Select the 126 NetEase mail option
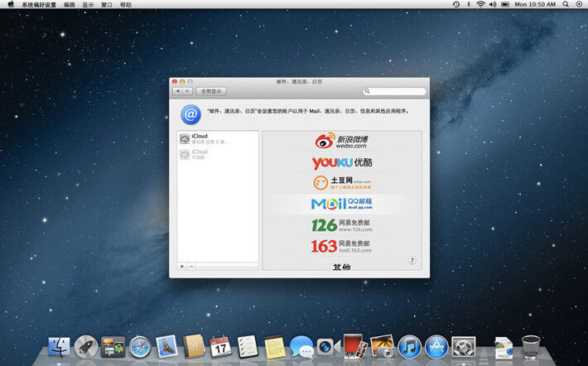The width and height of the screenshot is (588, 366). coord(341,224)
